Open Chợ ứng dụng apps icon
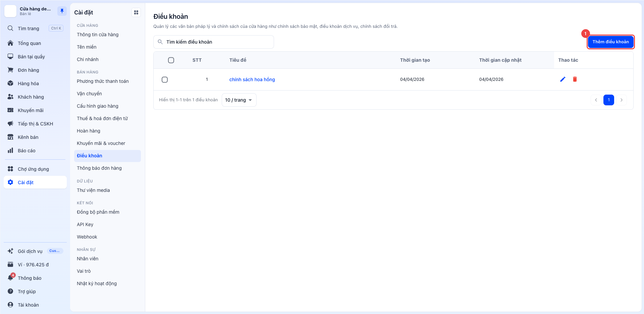 pyautogui.click(x=10, y=169)
